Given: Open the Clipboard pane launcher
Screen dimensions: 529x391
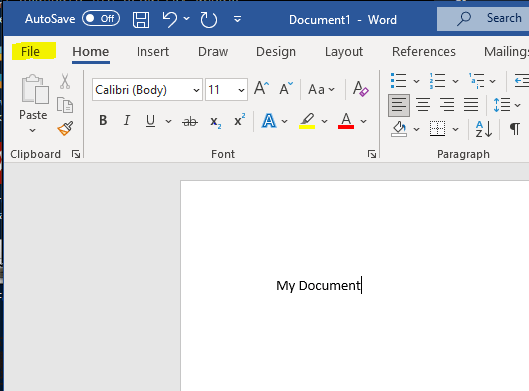Looking at the screenshot, I should pyautogui.click(x=76, y=154).
